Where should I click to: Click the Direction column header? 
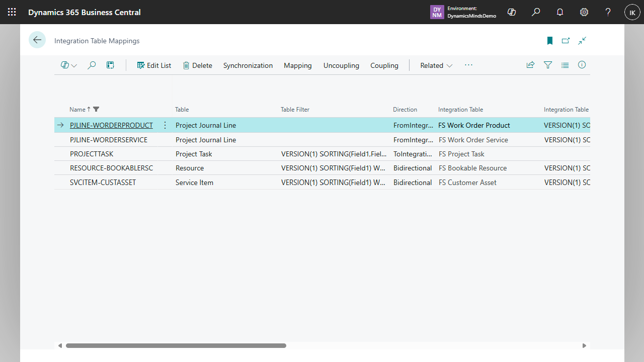click(405, 109)
